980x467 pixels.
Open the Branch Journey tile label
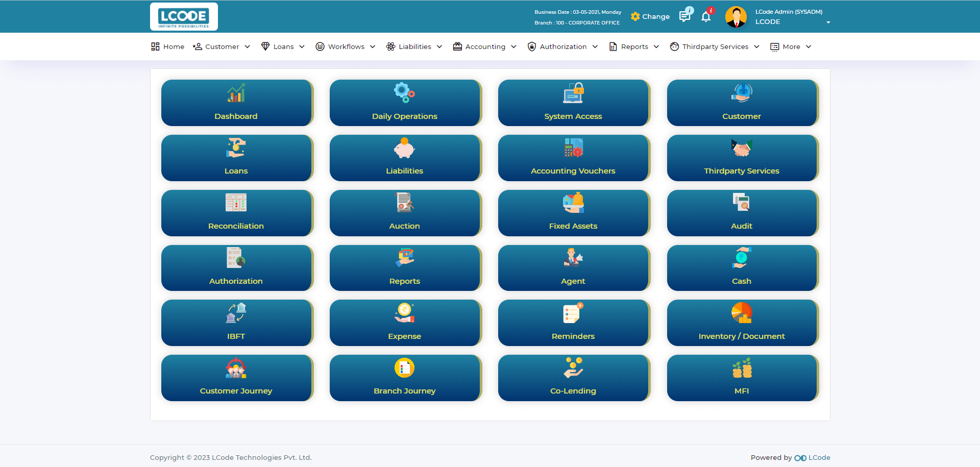[405, 391]
